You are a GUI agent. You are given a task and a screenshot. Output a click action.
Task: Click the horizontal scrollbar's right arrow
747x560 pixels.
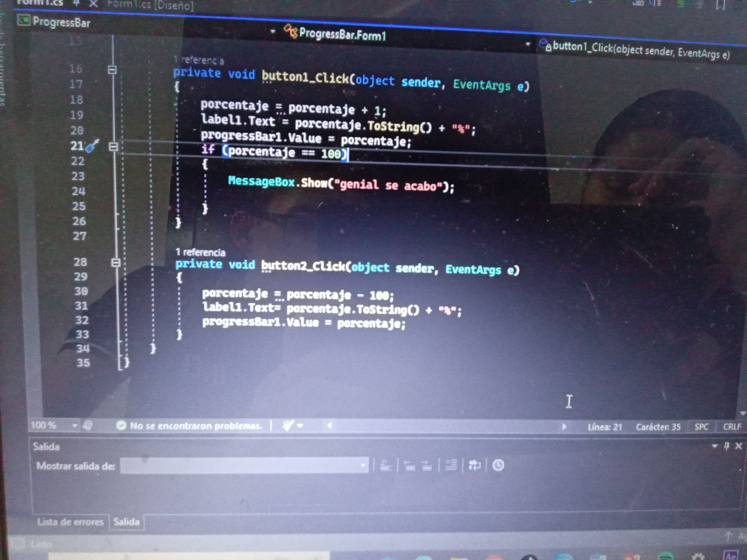[564, 427]
